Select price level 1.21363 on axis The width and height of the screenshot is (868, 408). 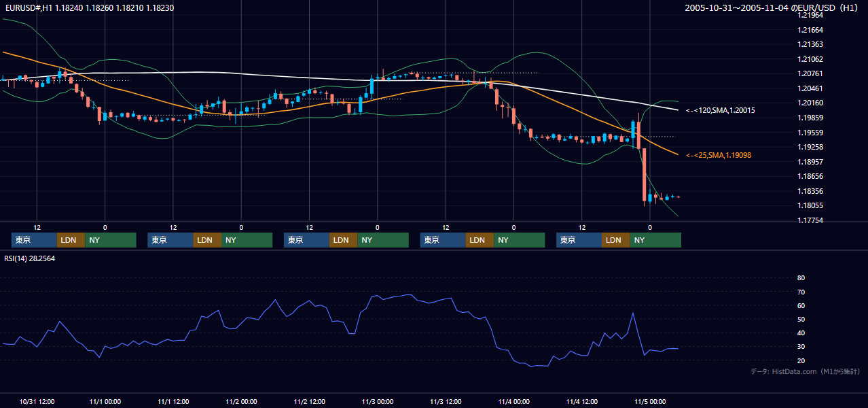(x=810, y=45)
